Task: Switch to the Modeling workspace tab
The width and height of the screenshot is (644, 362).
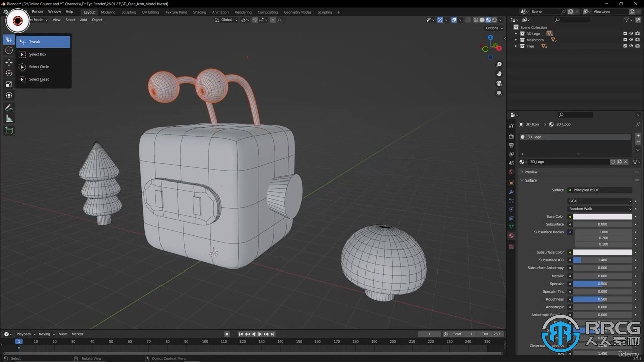Action: [108, 12]
